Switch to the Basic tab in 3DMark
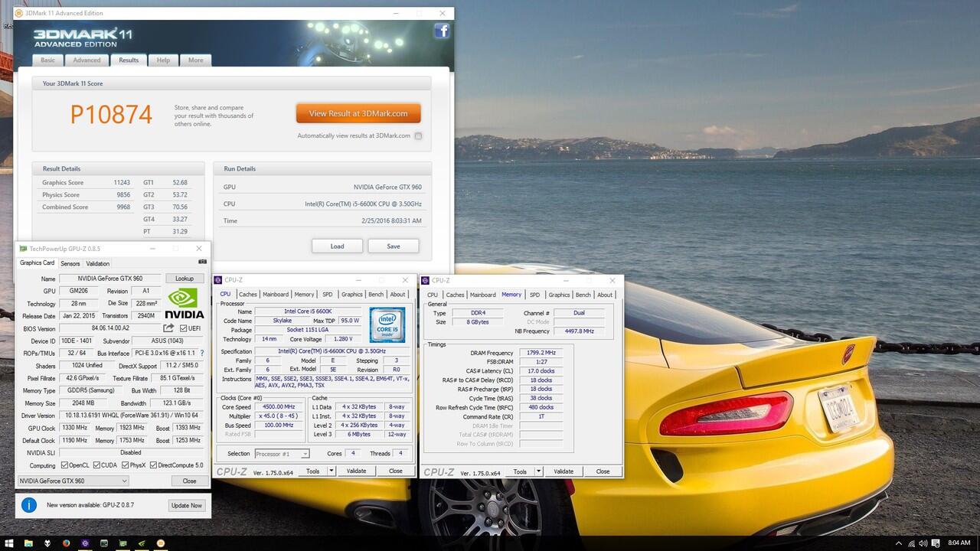980x551 pixels. (47, 60)
